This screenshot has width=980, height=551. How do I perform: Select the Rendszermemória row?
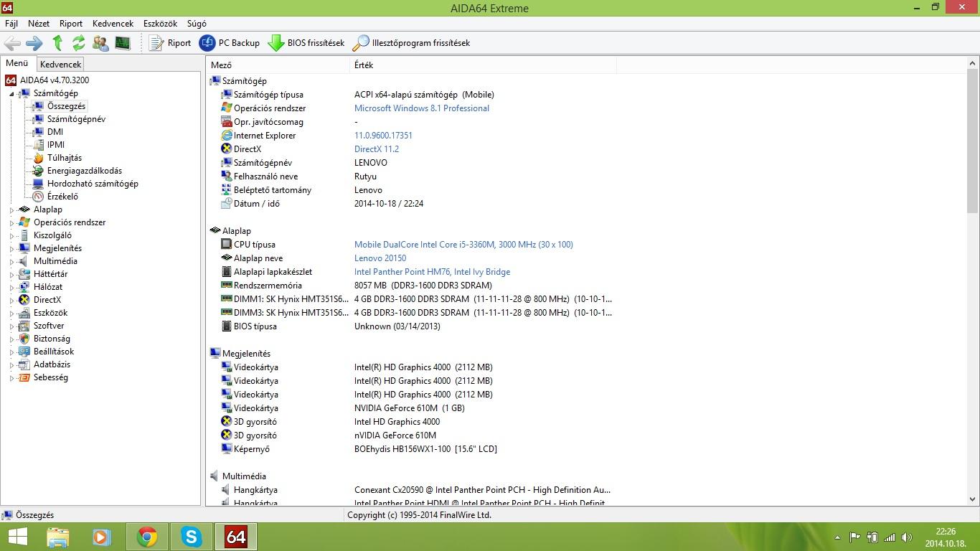click(412, 286)
